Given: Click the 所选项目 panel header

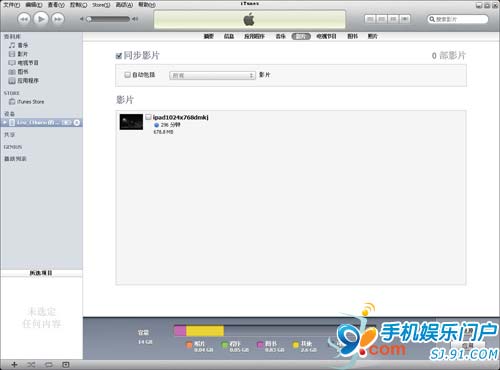Looking at the screenshot, I should [x=41, y=273].
